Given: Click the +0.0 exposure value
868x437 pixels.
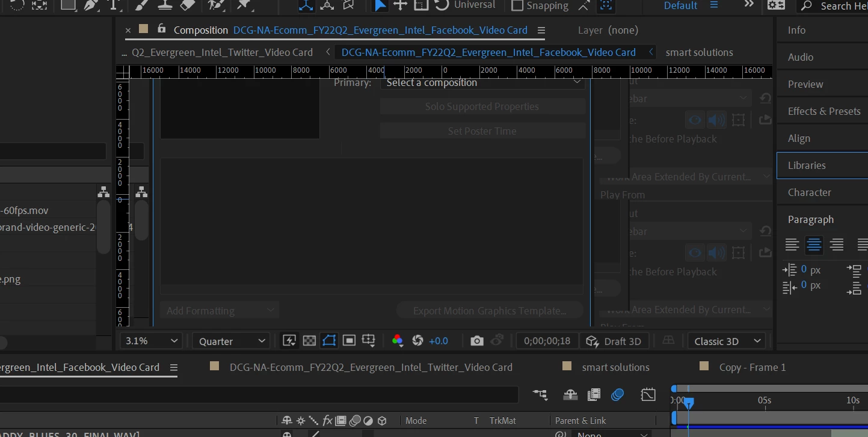Looking at the screenshot, I should coord(439,341).
